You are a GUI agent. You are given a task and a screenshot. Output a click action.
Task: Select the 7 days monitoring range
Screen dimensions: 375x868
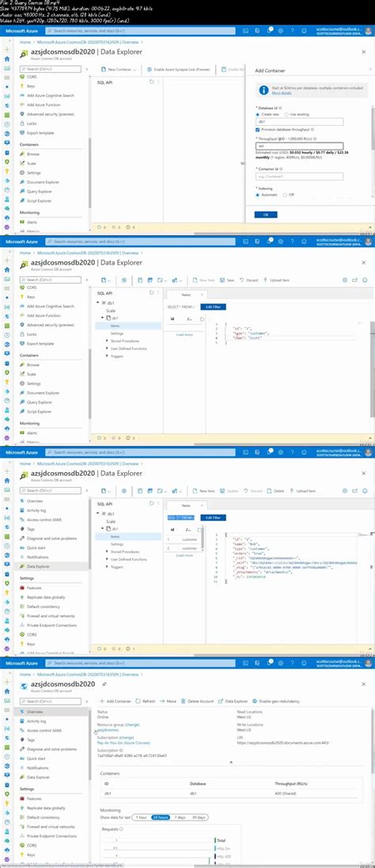coord(180,817)
